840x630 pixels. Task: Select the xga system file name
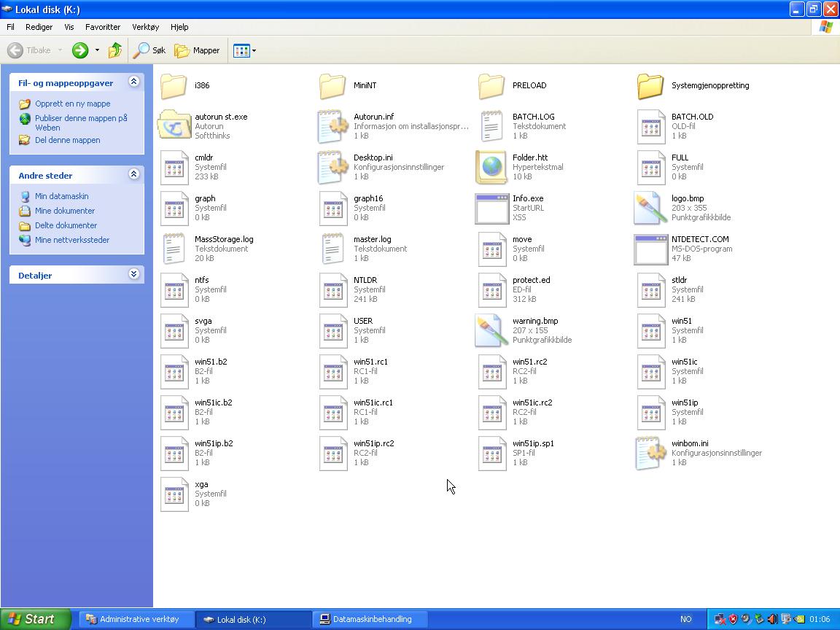pyautogui.click(x=201, y=484)
